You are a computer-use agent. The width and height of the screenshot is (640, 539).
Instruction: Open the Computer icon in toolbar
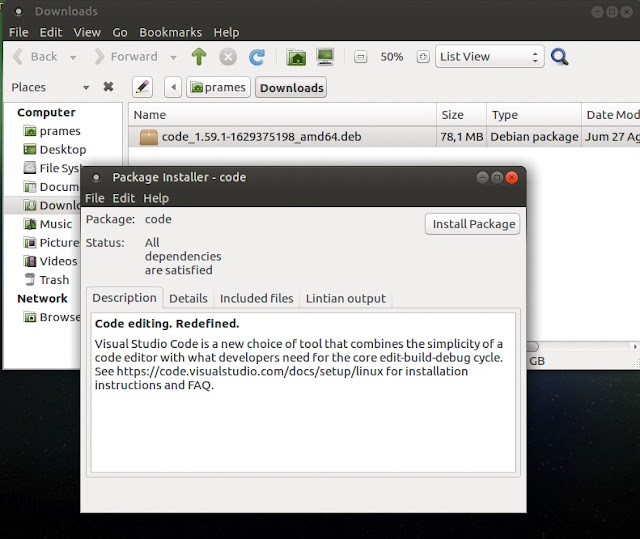325,57
